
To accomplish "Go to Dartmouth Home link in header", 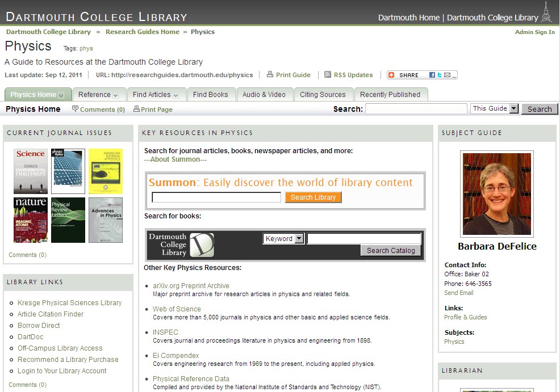I will pos(408,18).
